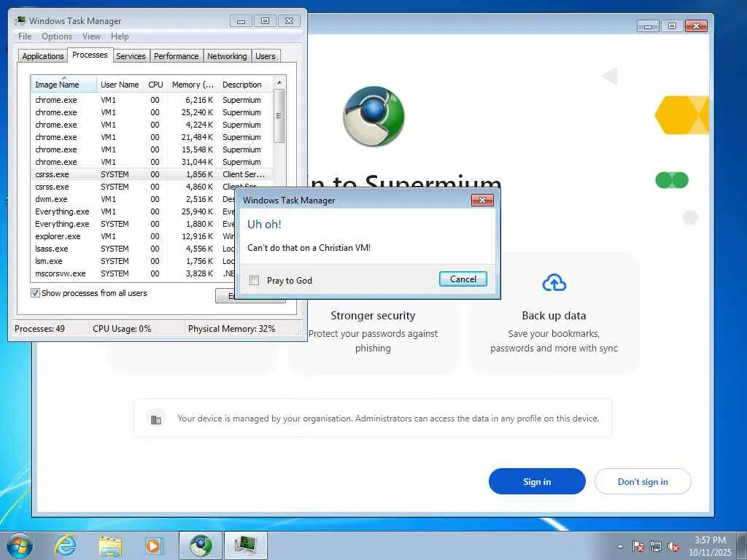
Task: Open the Networking tab
Action: tap(227, 56)
